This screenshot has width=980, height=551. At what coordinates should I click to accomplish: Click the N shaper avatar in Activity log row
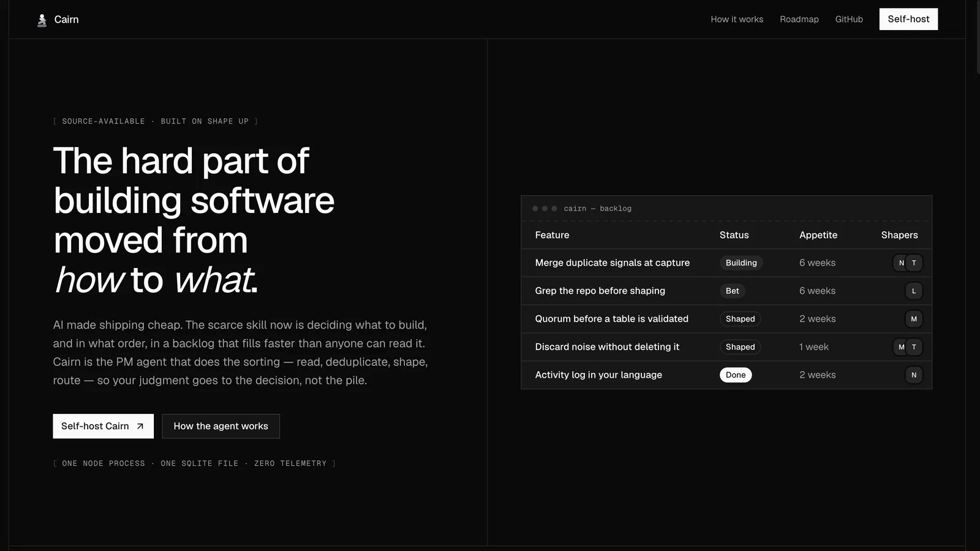pyautogui.click(x=914, y=375)
